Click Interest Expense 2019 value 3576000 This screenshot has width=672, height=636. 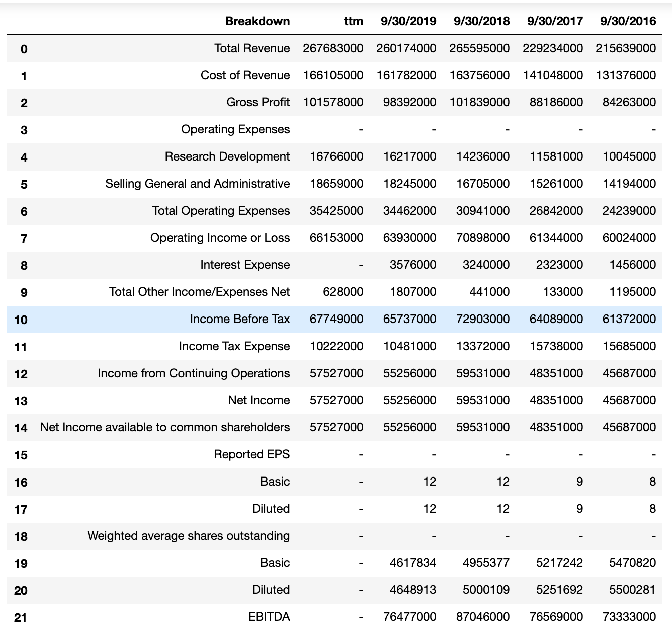point(413,265)
